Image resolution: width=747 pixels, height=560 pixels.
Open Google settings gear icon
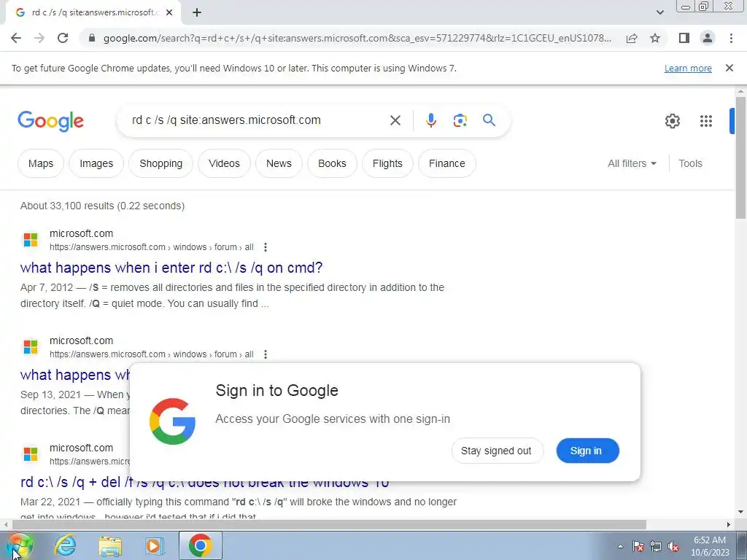point(672,121)
